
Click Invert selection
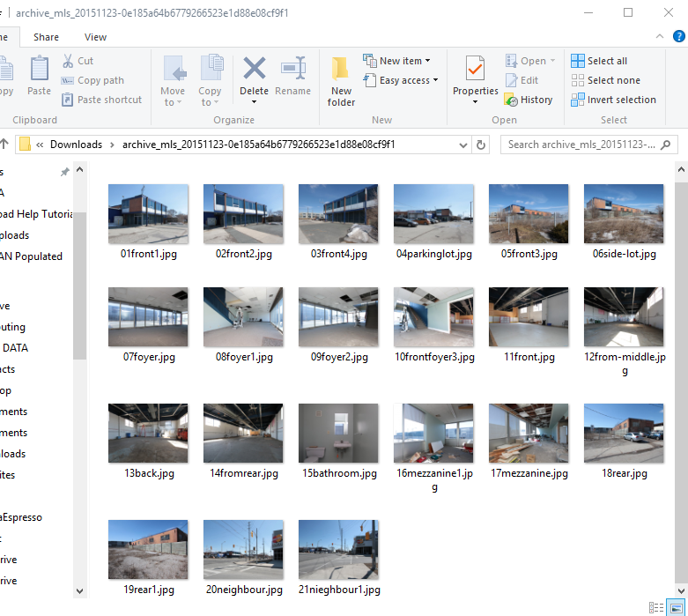pos(613,100)
